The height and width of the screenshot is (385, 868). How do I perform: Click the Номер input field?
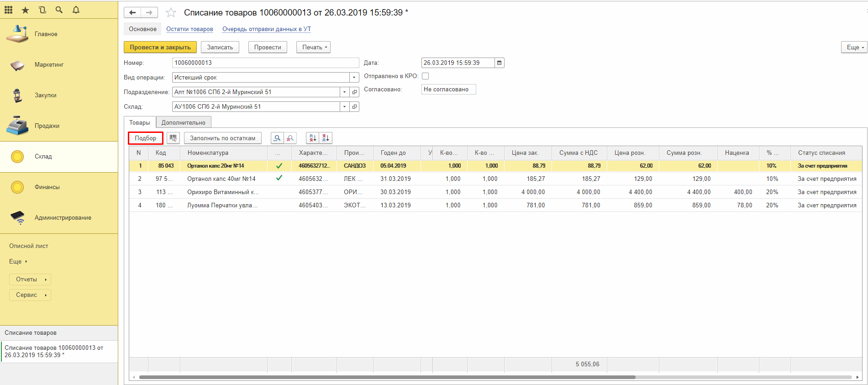coord(265,63)
